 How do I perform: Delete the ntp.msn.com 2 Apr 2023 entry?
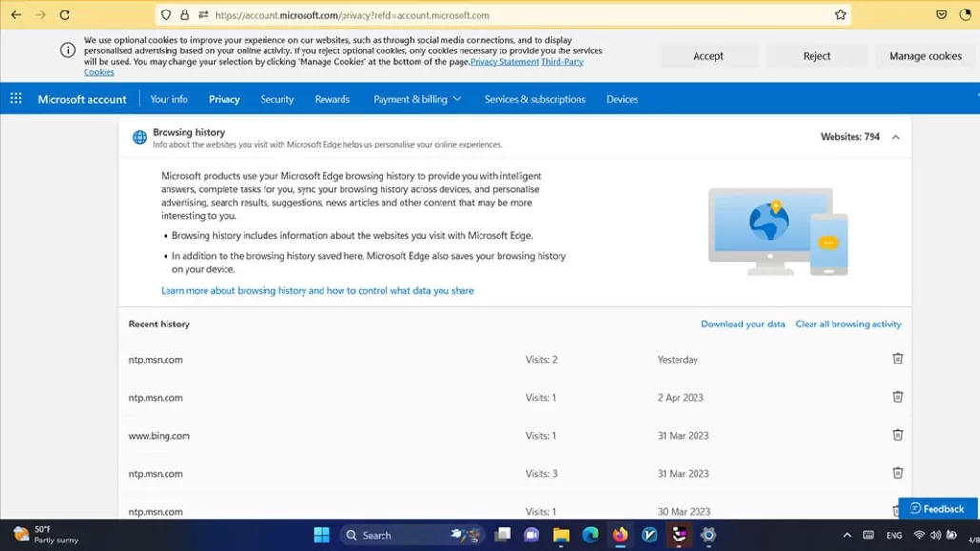pos(897,397)
